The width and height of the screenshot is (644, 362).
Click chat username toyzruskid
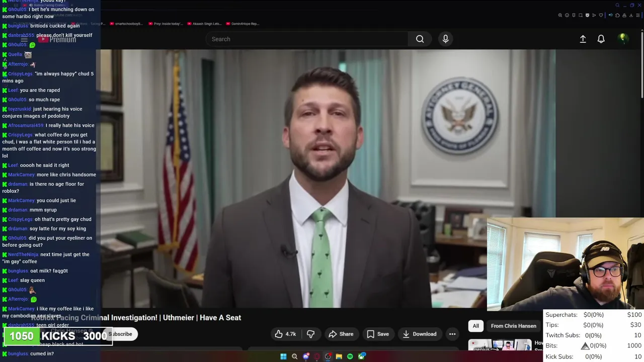(x=20, y=109)
